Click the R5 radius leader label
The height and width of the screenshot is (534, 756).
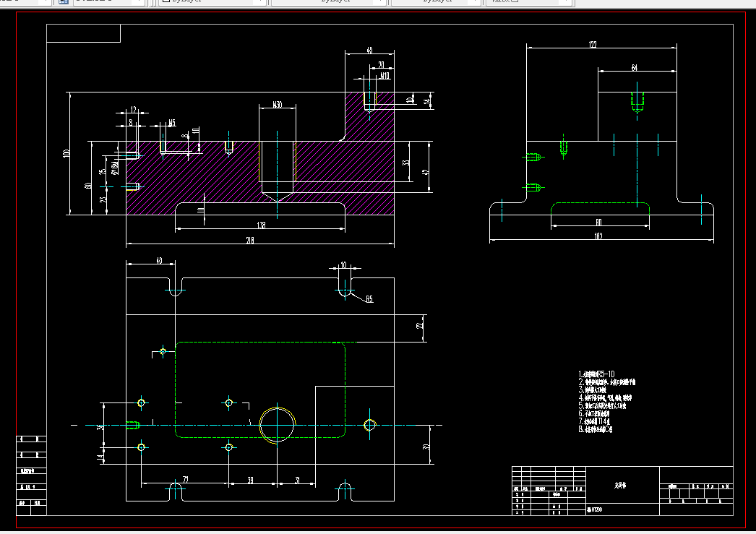(x=369, y=299)
